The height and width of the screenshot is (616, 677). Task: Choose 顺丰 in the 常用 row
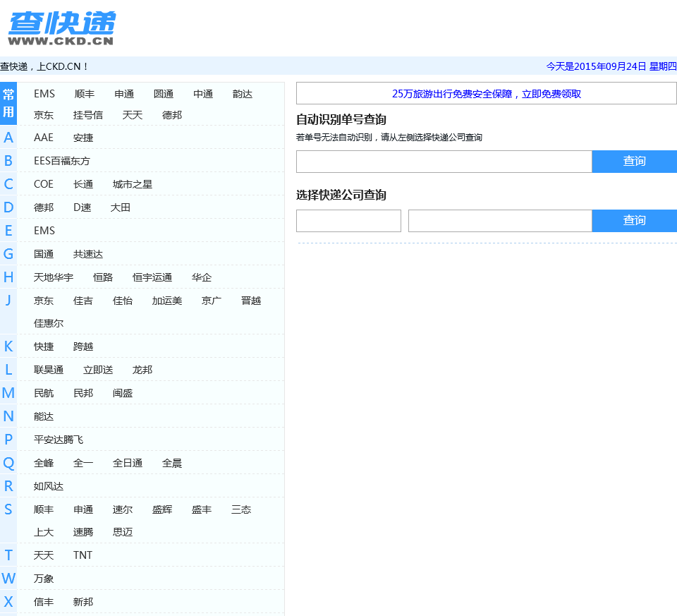(84, 94)
